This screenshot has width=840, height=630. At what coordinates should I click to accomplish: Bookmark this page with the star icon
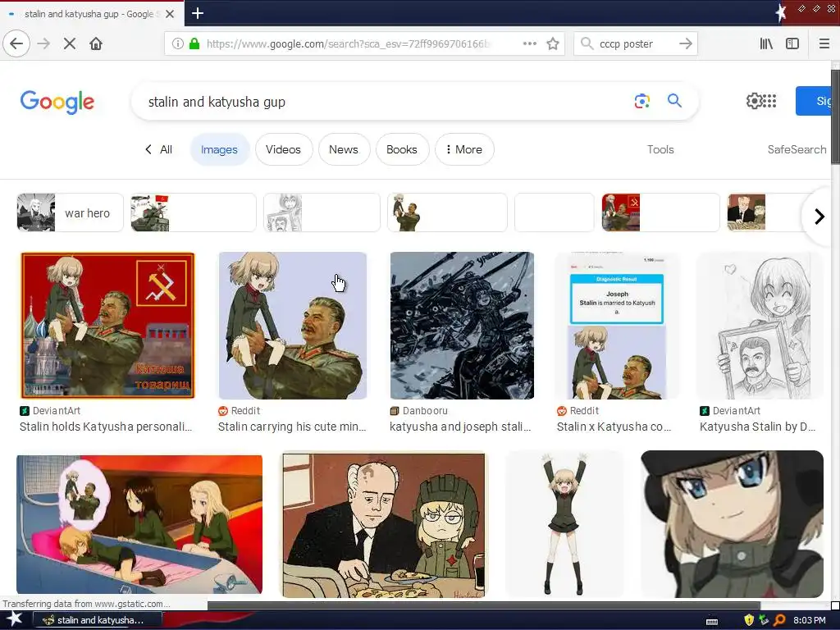coord(553,43)
